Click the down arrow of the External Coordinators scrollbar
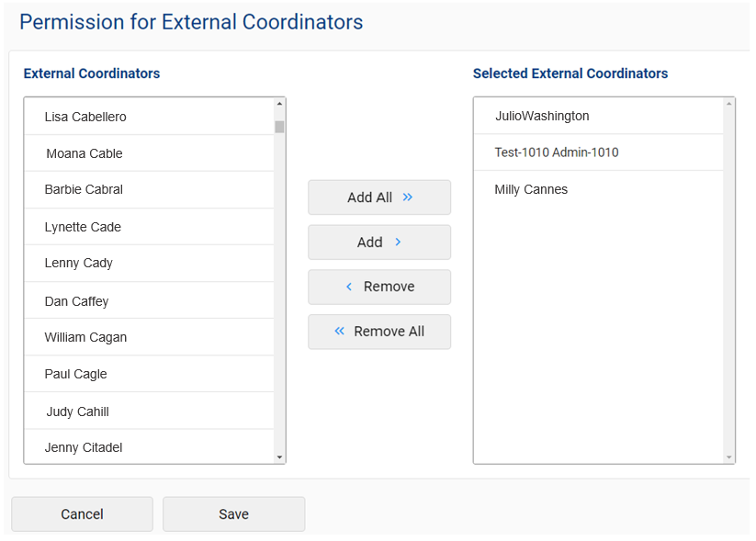 coord(279,456)
